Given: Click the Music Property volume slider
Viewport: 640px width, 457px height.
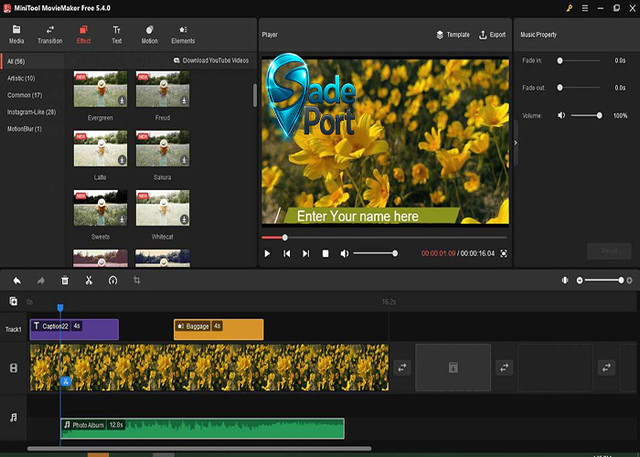Looking at the screenshot, I should tap(586, 115).
